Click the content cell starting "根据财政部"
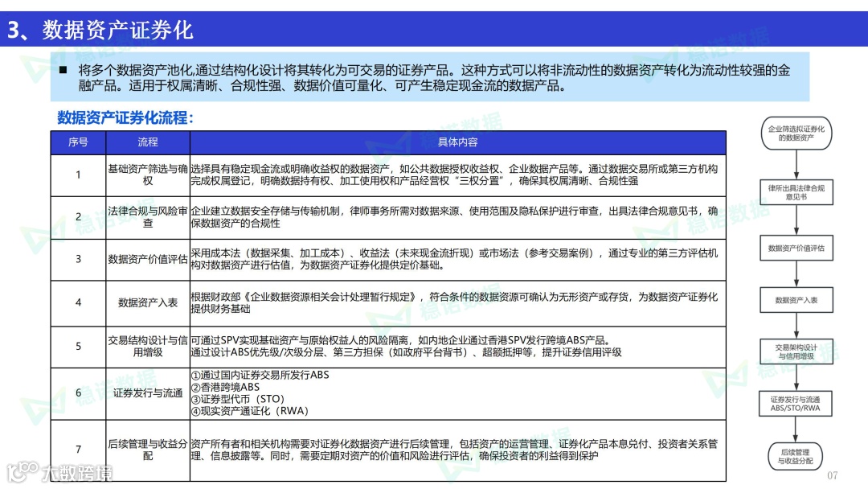The height and width of the screenshot is (489, 868). 458,303
